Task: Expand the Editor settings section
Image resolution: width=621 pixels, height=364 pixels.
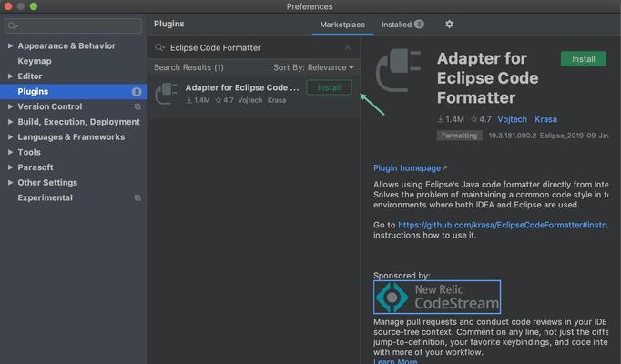Action: (x=10, y=76)
